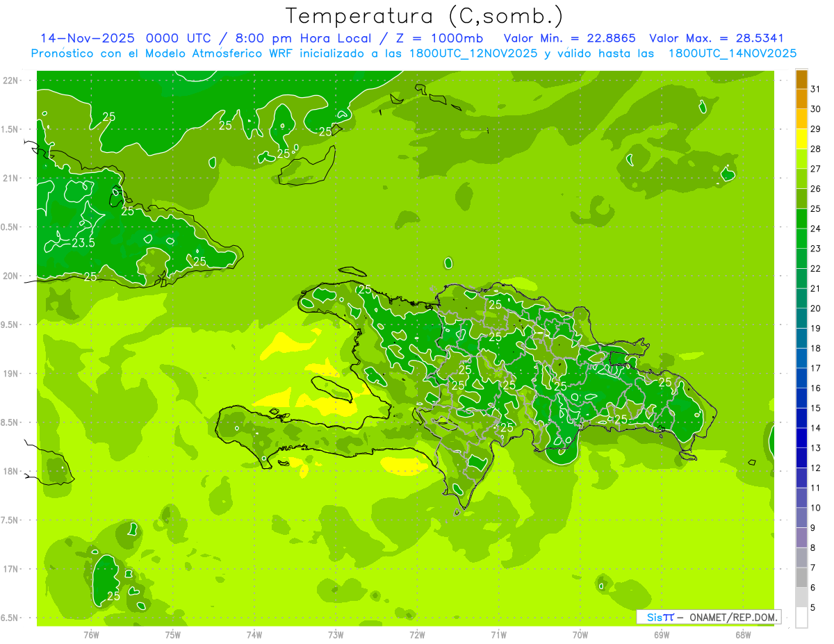The width and height of the screenshot is (834, 644).
Task: Click the legend swatch between 29 and 30
Action: tap(801, 119)
